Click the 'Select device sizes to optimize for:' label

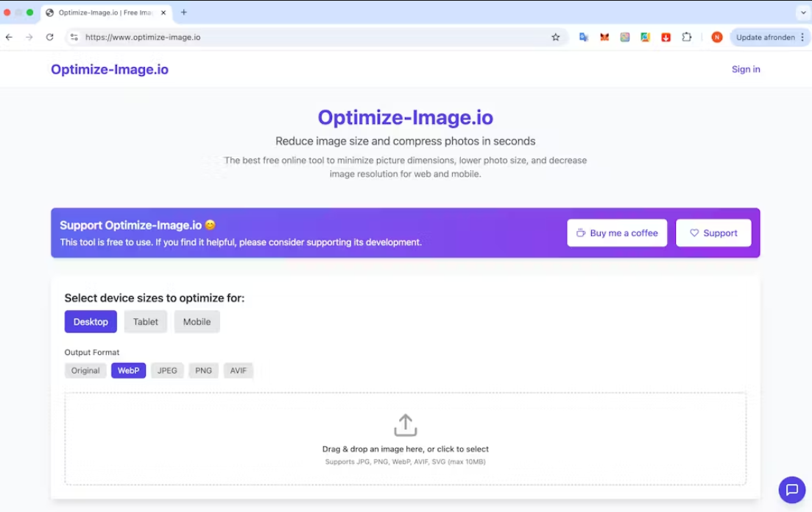coord(155,298)
